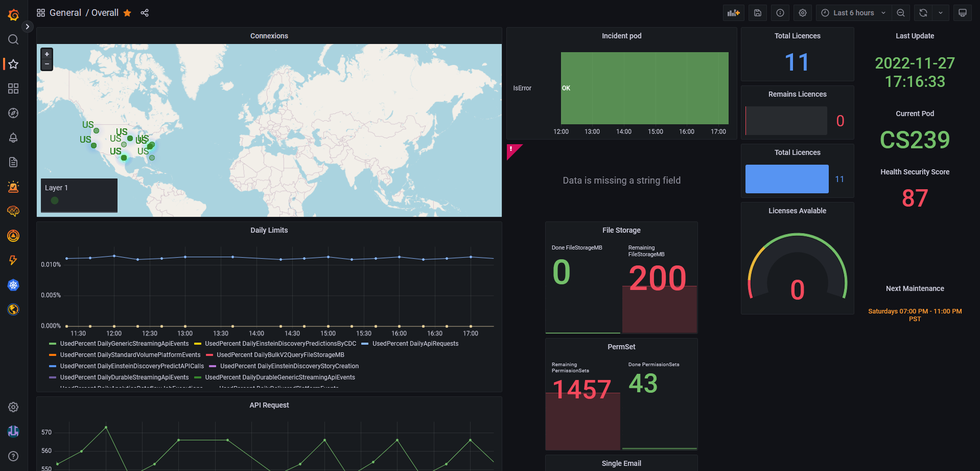Click the dashboards grid icon beside General

41,13
